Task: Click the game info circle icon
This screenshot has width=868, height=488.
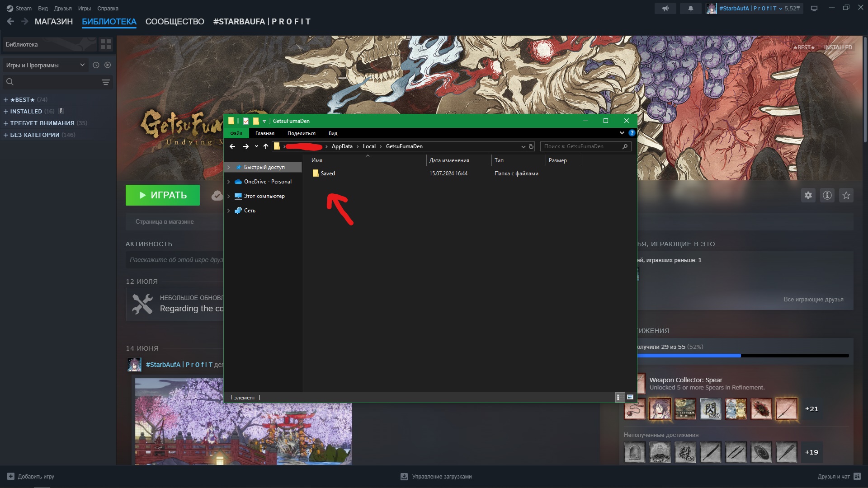Action: coord(827,195)
